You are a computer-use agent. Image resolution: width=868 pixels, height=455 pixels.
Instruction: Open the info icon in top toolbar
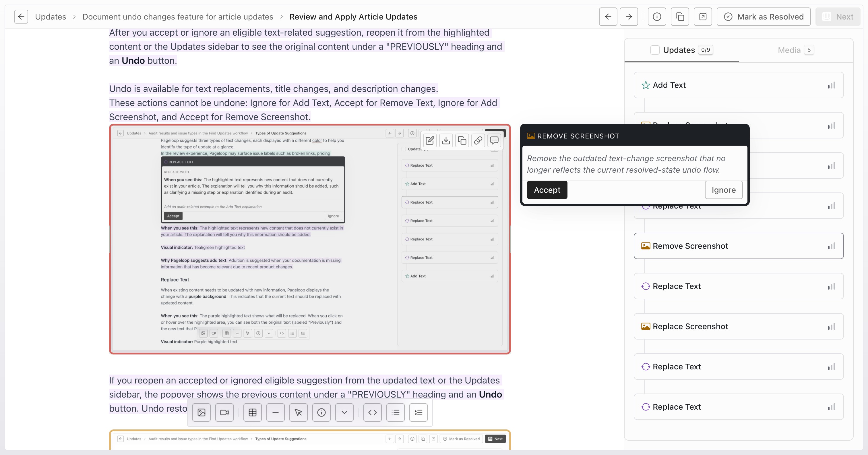pos(657,17)
